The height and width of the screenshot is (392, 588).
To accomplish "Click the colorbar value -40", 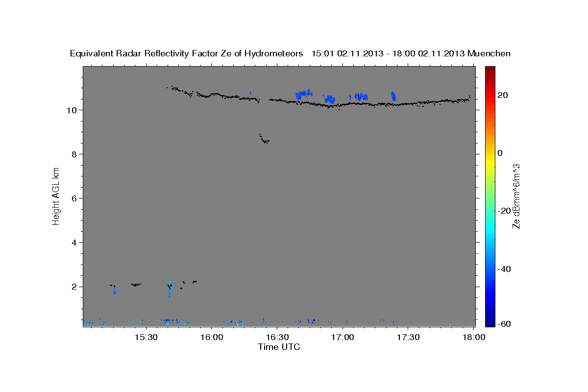I will (x=505, y=269).
